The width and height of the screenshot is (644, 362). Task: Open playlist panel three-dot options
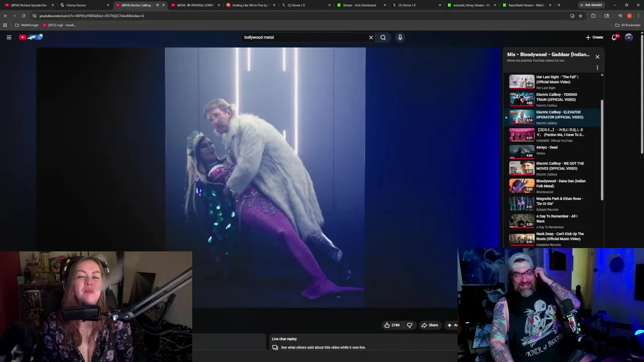597,68
